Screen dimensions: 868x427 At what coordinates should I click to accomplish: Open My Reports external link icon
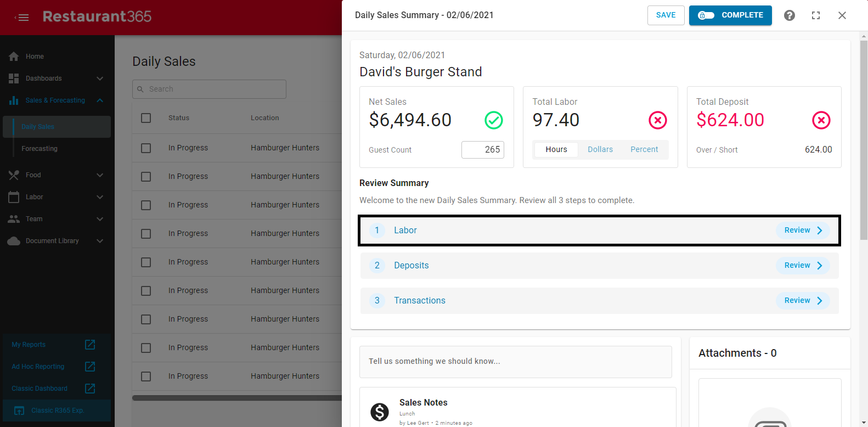coord(91,345)
